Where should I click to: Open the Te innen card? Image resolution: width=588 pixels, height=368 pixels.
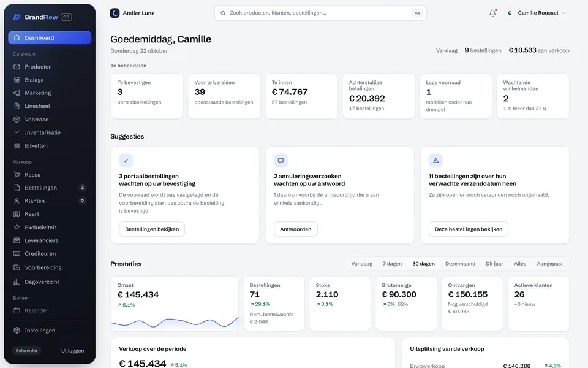tap(301, 96)
